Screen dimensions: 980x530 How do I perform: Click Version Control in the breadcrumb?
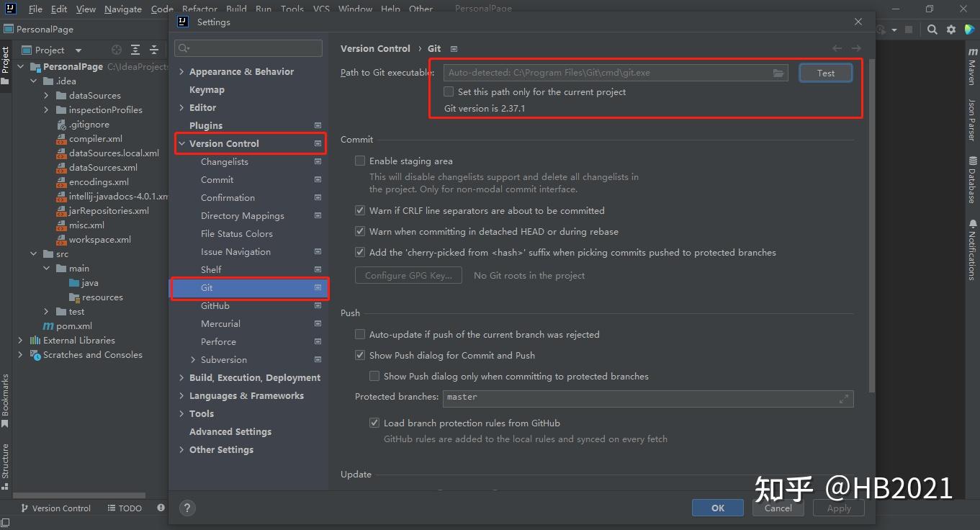(375, 48)
